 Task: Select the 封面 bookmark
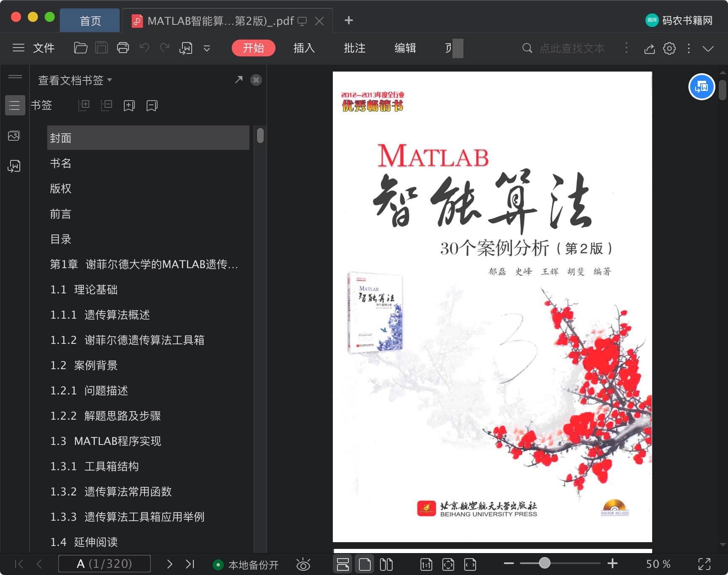[x=148, y=138]
